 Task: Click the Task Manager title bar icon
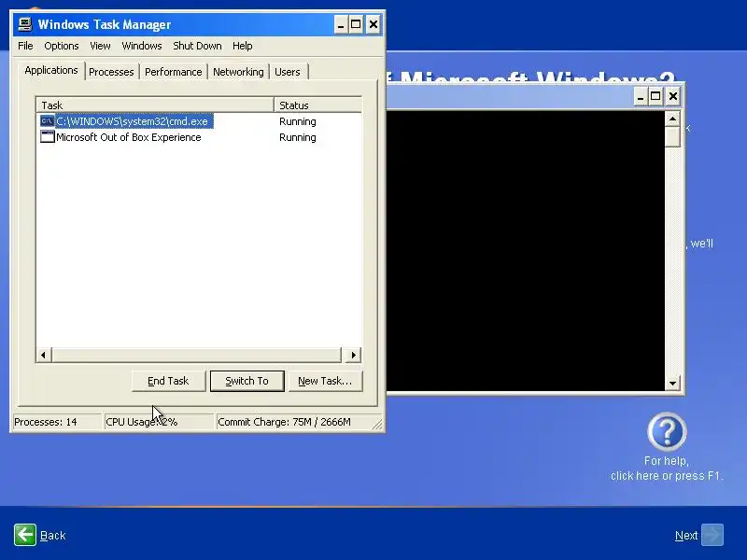tap(25, 24)
